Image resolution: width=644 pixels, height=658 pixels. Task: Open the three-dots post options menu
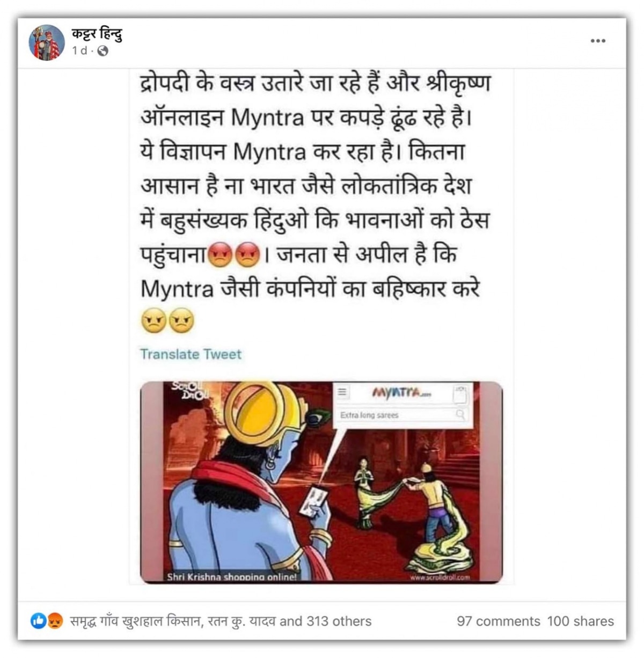pos(598,41)
